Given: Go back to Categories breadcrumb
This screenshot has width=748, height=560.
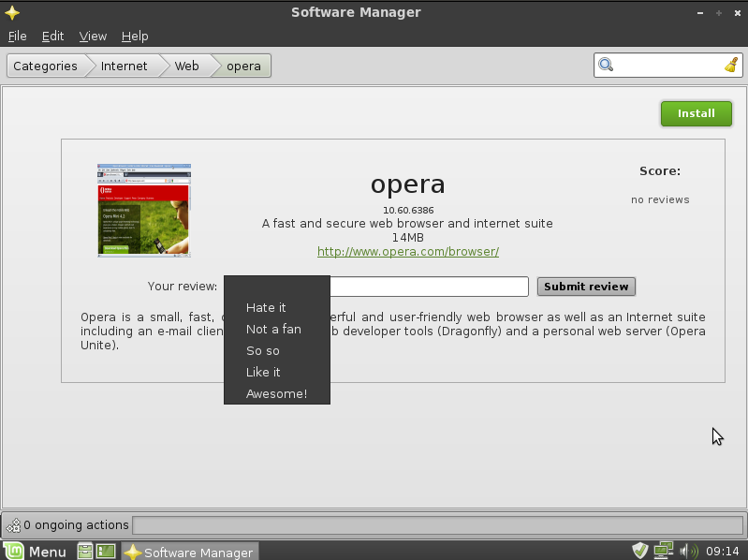Looking at the screenshot, I should click(x=45, y=66).
